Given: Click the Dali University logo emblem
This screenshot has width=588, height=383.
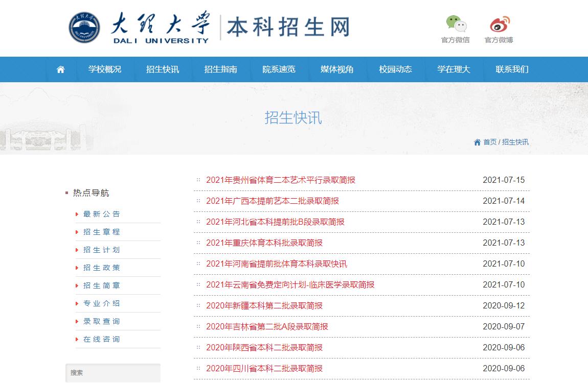Looking at the screenshot, I should coord(84,28).
